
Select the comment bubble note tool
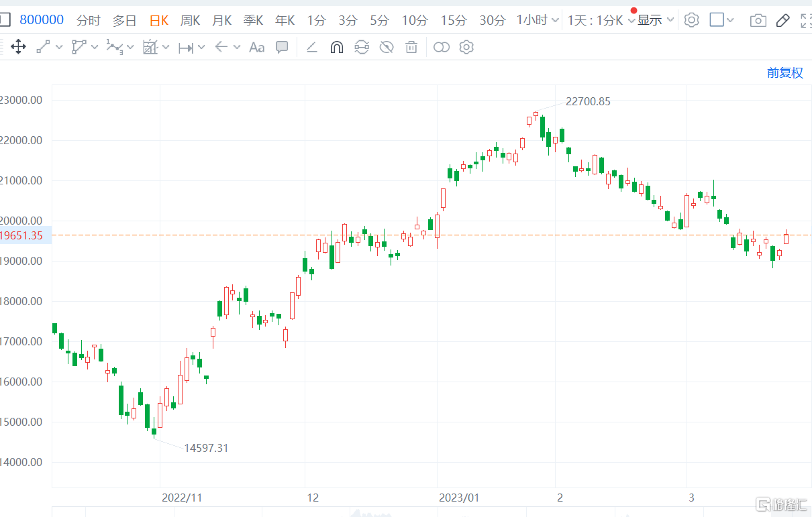point(282,47)
